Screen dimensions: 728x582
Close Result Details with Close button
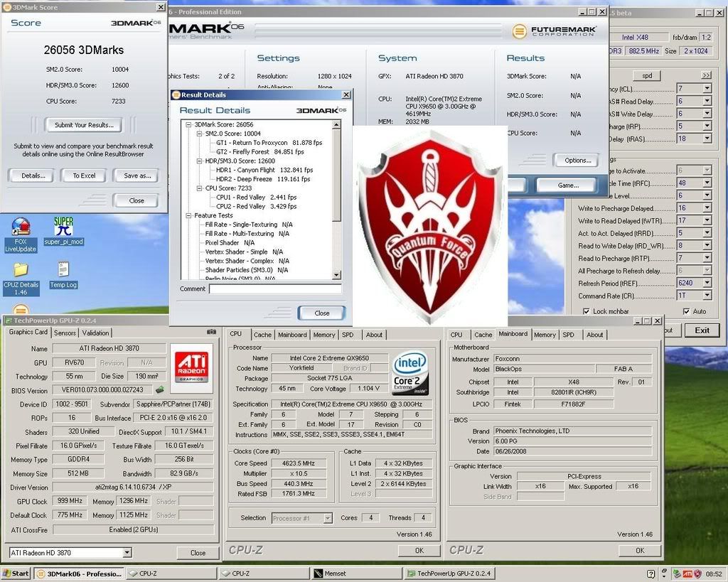coord(322,313)
